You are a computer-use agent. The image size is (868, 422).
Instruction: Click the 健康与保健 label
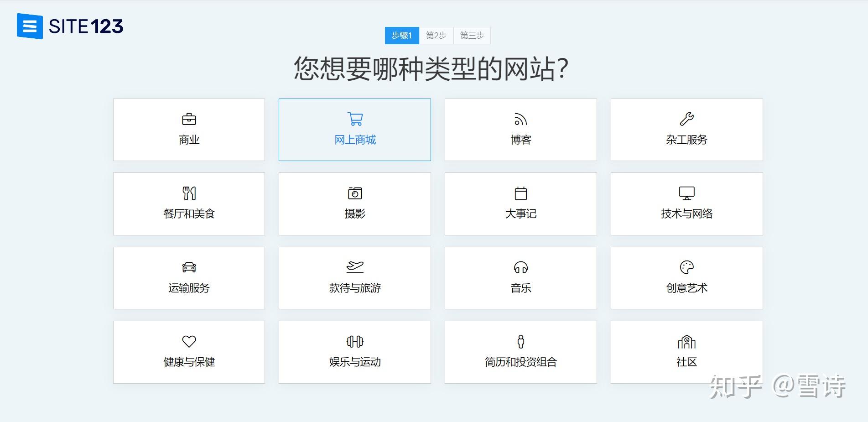(x=189, y=362)
